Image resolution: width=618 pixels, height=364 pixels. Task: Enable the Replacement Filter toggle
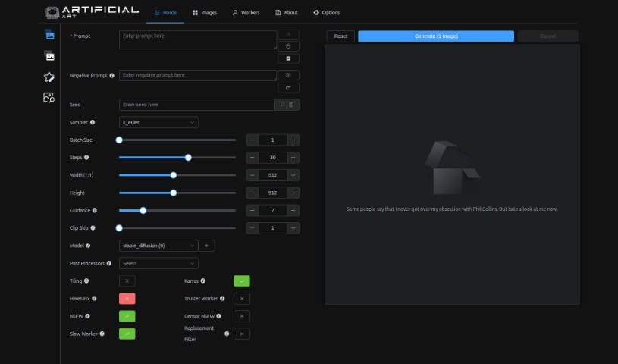(242, 334)
